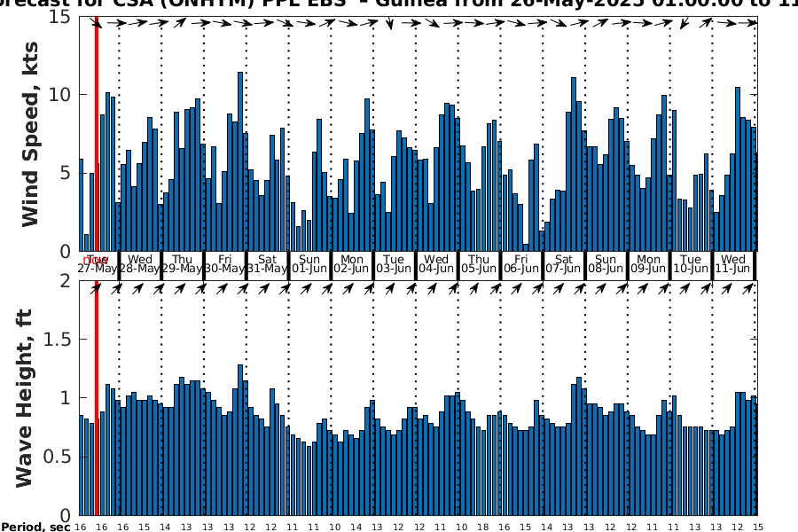Select the tallest wind speed bar on Fri 30-May
This screenshot has height=532, width=798.
[x=240, y=161]
